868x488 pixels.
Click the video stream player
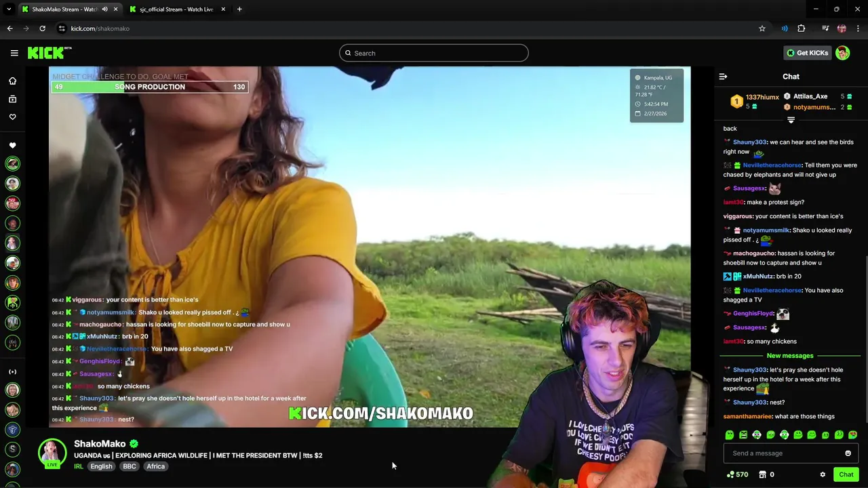(370, 247)
